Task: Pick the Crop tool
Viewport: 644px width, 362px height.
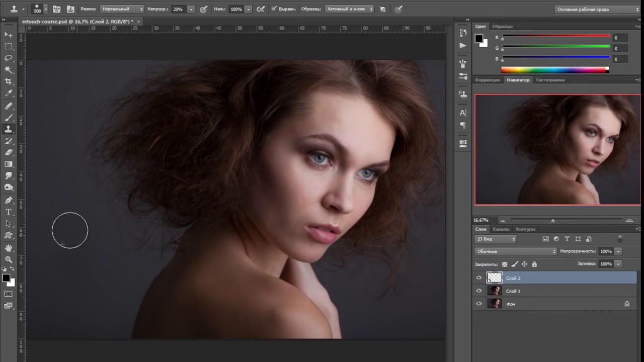Action: click(x=9, y=81)
